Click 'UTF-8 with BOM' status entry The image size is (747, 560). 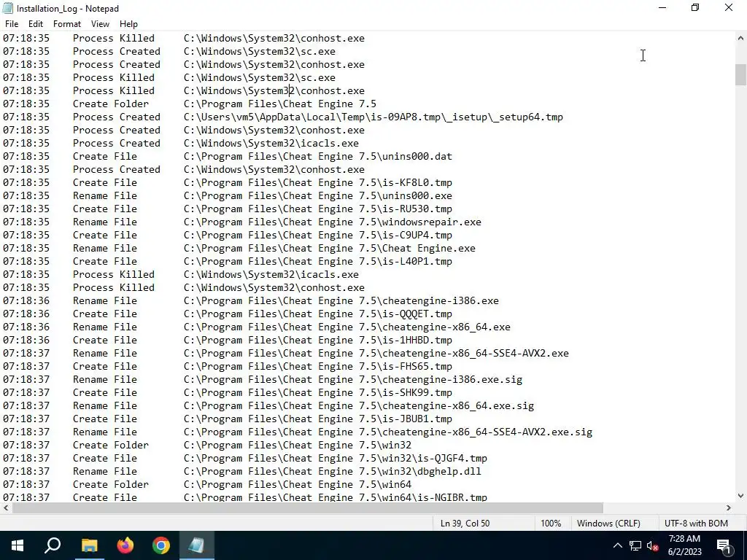(696, 524)
